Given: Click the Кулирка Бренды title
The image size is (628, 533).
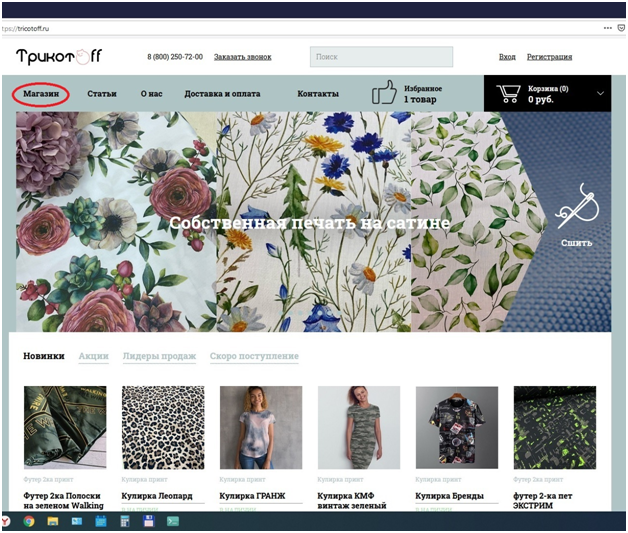Looking at the screenshot, I should click(x=449, y=496).
